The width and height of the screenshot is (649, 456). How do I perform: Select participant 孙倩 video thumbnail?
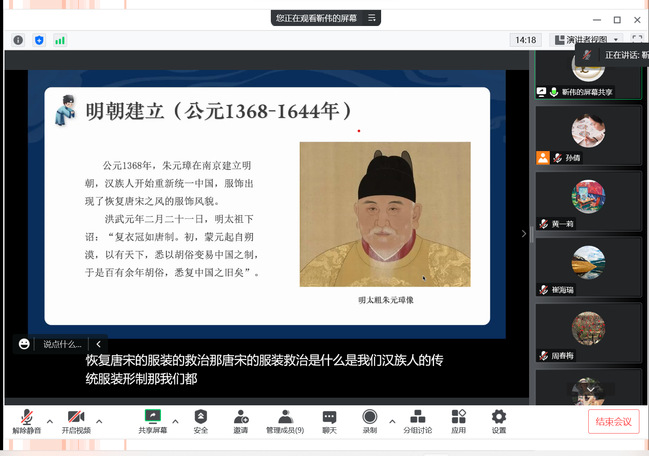(x=587, y=135)
